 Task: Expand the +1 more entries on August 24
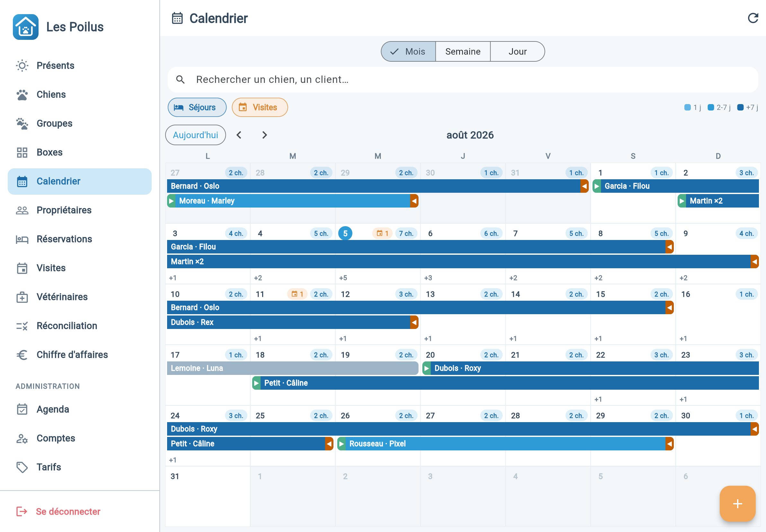(173, 460)
